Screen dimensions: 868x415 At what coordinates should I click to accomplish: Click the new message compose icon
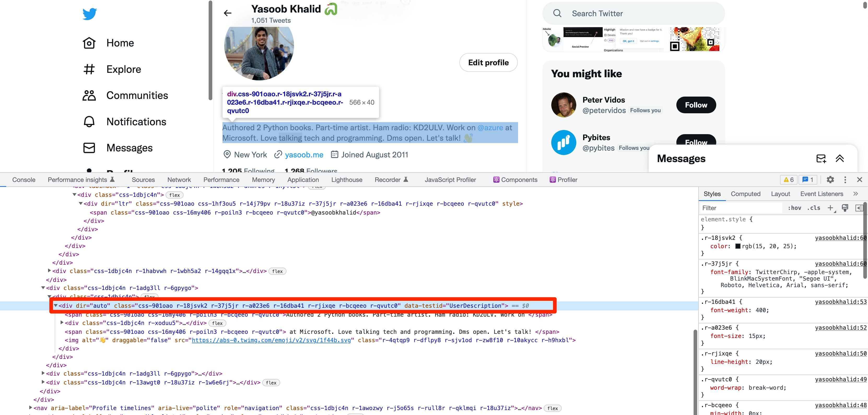click(821, 158)
